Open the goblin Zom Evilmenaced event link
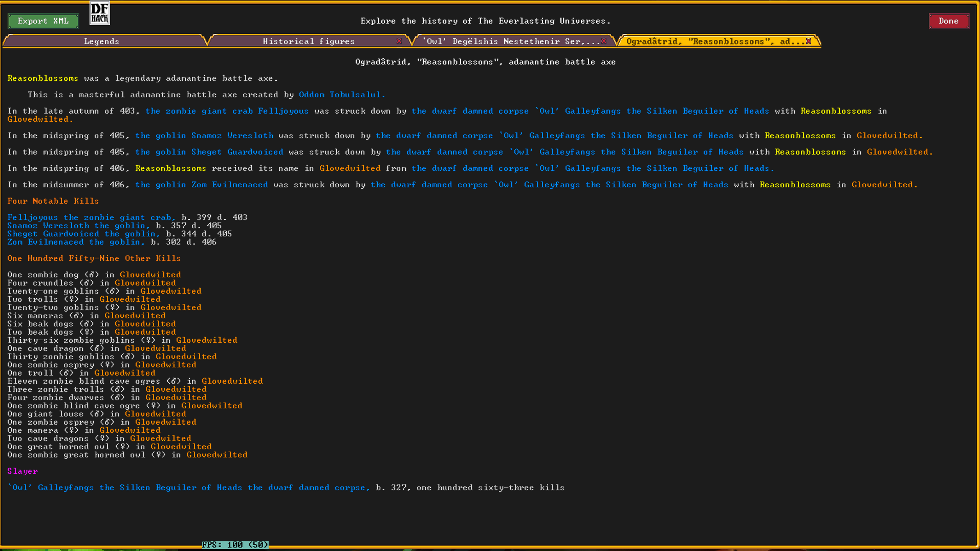Viewport: 980px width, 551px height. click(202, 185)
